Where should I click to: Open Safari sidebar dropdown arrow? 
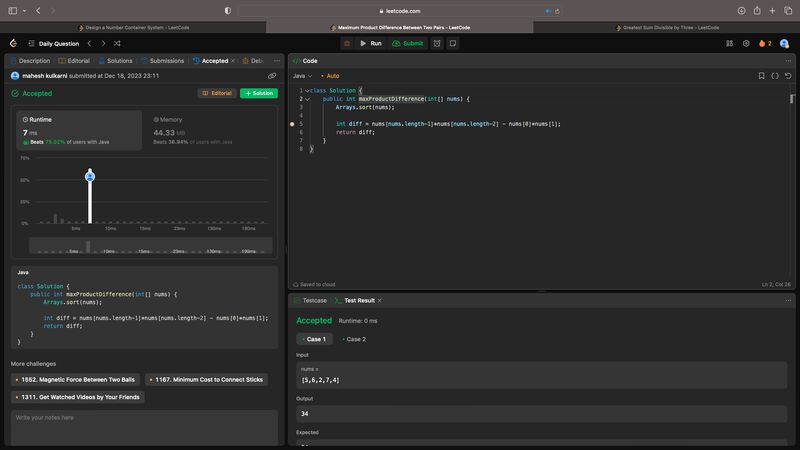(24, 11)
